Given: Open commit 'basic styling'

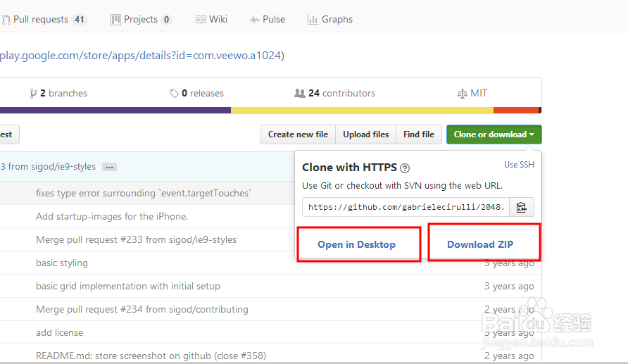Looking at the screenshot, I should point(62,263).
